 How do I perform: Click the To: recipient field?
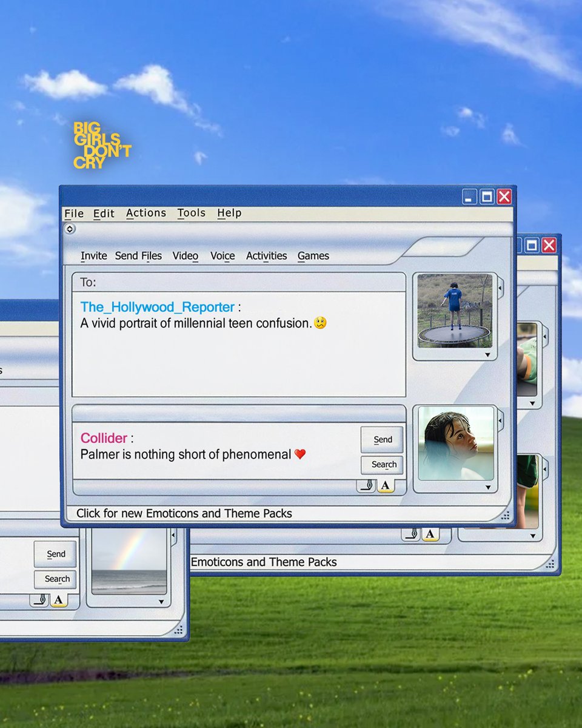[x=239, y=282]
